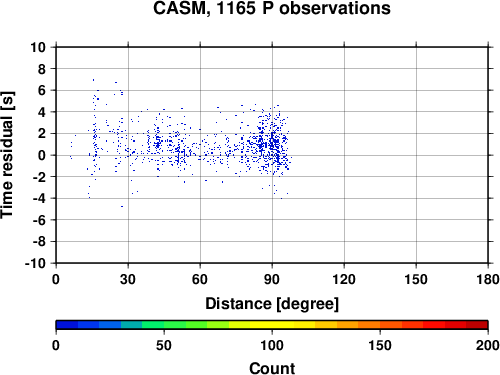
Task: Click the Count colorbar tick label 200
Action: pyautogui.click(x=488, y=345)
